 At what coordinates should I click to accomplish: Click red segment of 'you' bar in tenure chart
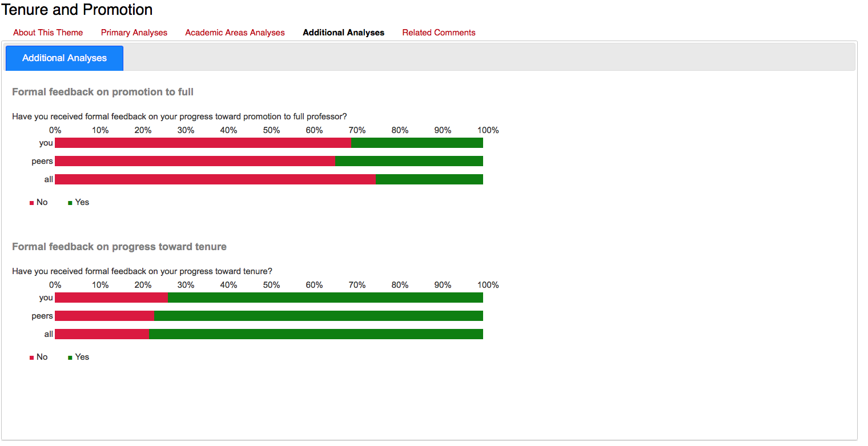click(111, 298)
